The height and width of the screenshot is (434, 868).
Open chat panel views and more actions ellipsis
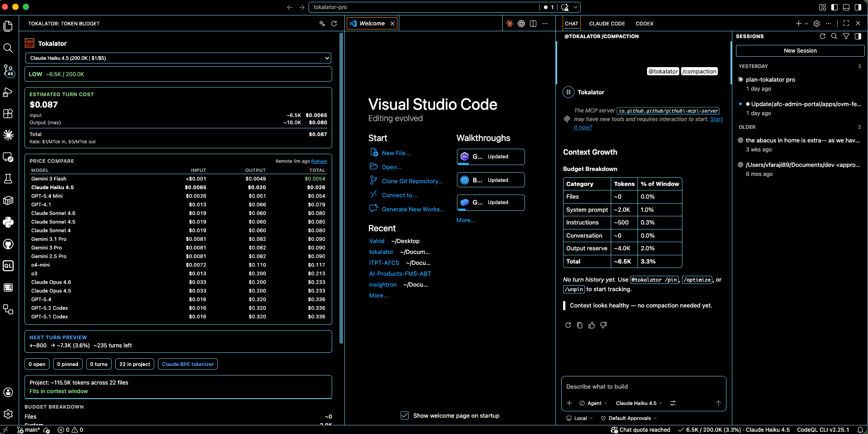click(829, 24)
